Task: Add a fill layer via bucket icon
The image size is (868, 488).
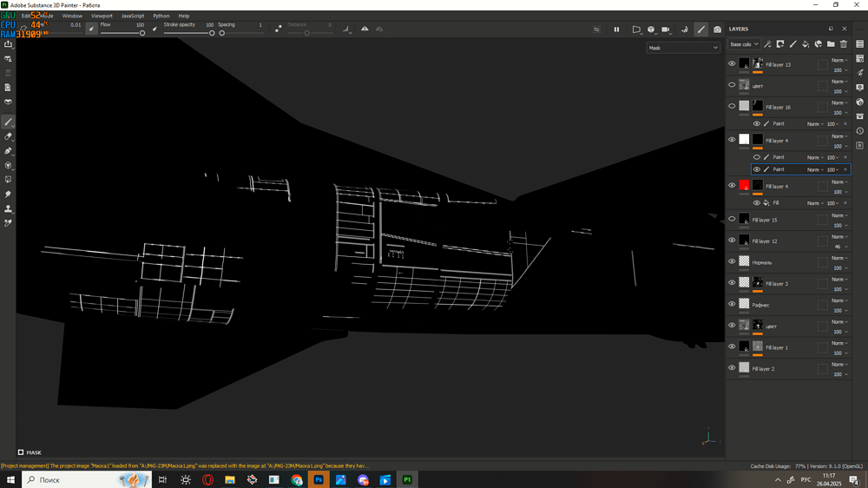Action: [x=806, y=44]
